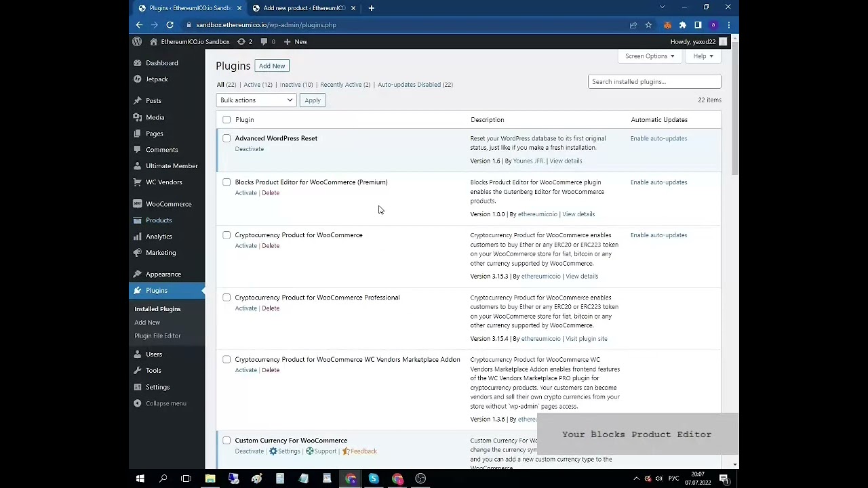Open WooCommerce in the sidebar

click(x=168, y=204)
